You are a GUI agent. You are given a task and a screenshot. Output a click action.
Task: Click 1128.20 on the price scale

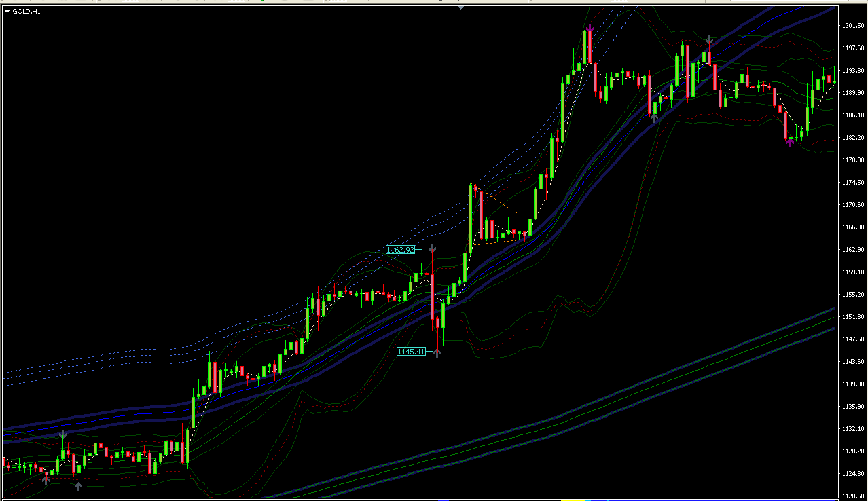852,451
